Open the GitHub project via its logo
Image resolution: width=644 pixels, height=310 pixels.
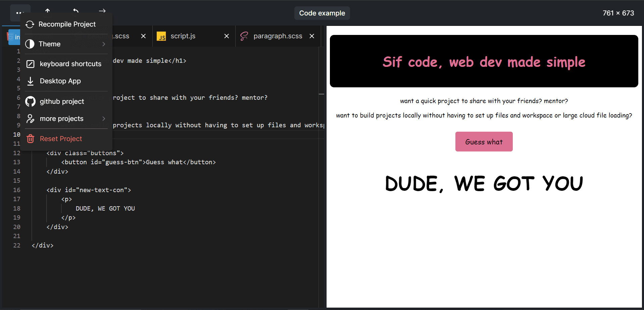30,101
